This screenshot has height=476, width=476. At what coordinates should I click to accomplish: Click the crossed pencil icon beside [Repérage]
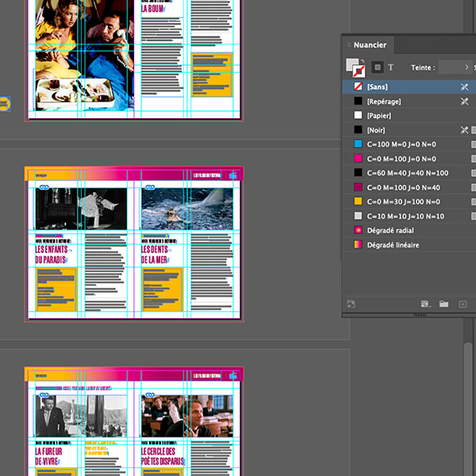pos(464,102)
